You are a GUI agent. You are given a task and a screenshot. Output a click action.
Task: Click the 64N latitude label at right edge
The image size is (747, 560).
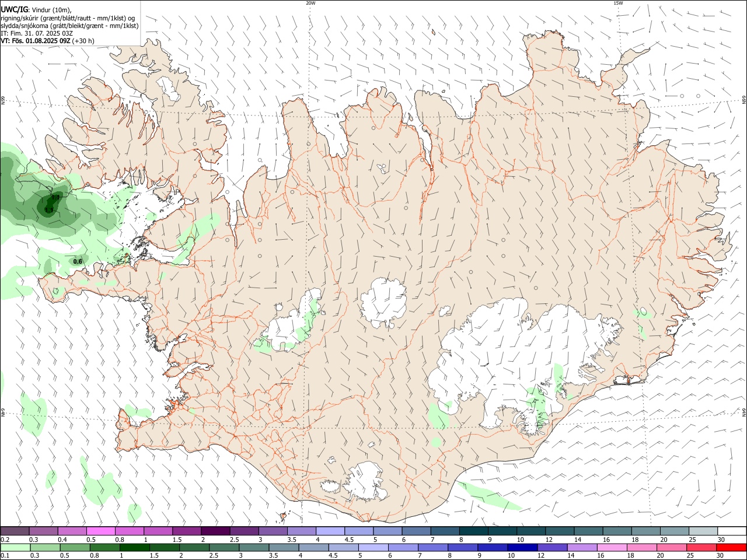point(744,412)
